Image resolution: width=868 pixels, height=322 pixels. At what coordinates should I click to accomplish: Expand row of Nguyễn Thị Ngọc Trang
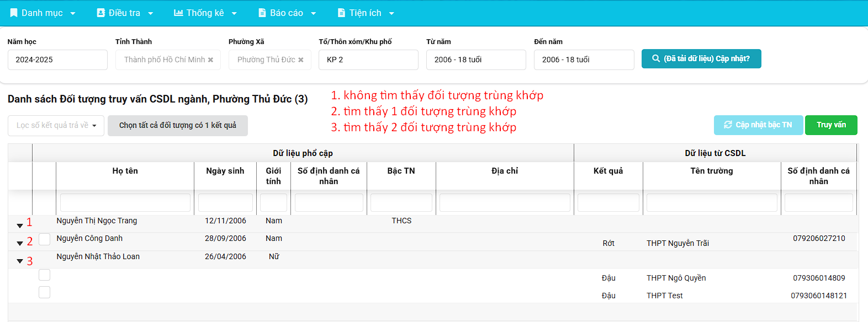tap(20, 226)
